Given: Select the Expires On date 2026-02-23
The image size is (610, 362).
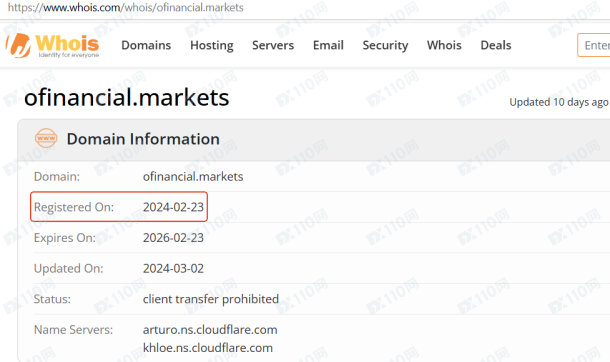Looking at the screenshot, I should point(173,238).
